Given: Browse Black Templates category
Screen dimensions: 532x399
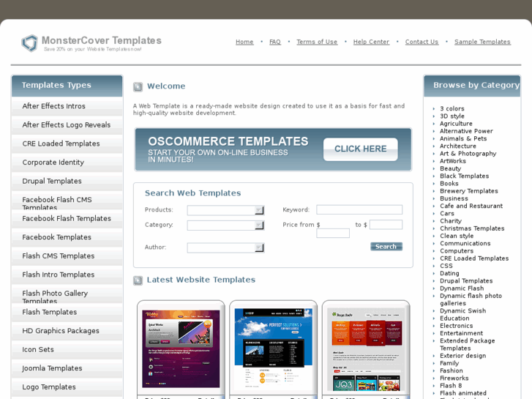Looking at the screenshot, I should pos(464,176).
